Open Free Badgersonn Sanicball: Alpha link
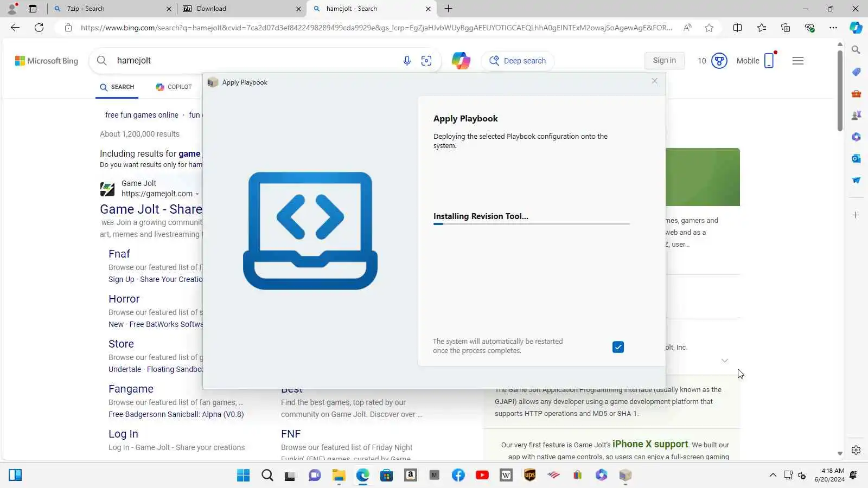 176,414
